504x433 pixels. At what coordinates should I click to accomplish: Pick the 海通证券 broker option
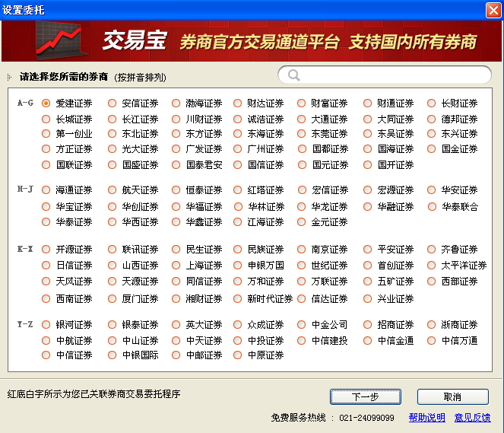coord(46,190)
